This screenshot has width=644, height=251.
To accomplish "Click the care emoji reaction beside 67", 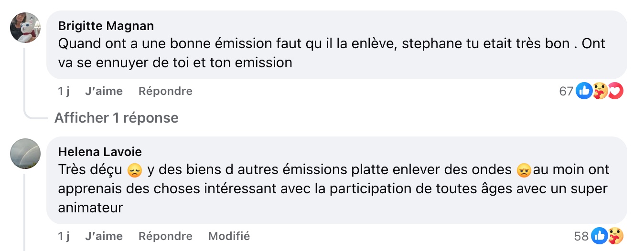I will pos(600,91).
